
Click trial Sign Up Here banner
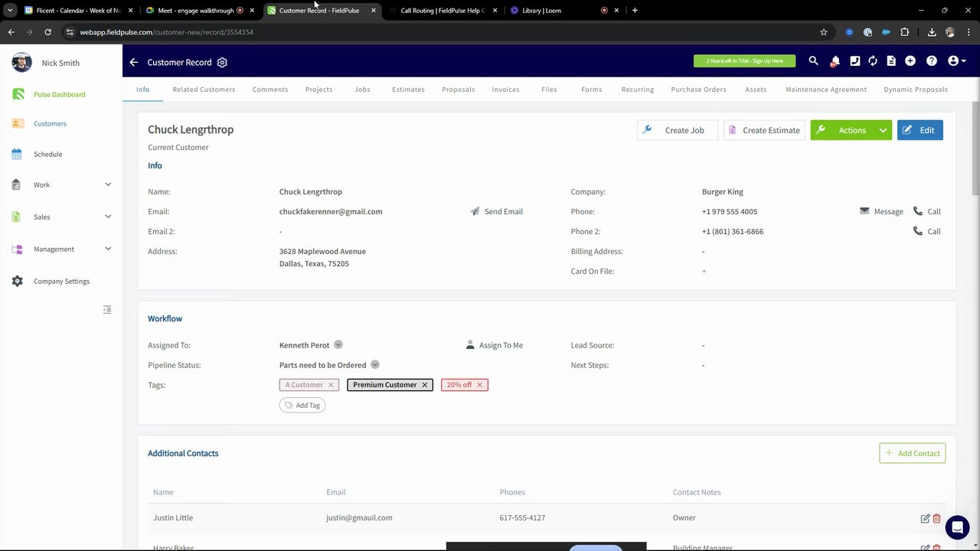[x=744, y=61]
